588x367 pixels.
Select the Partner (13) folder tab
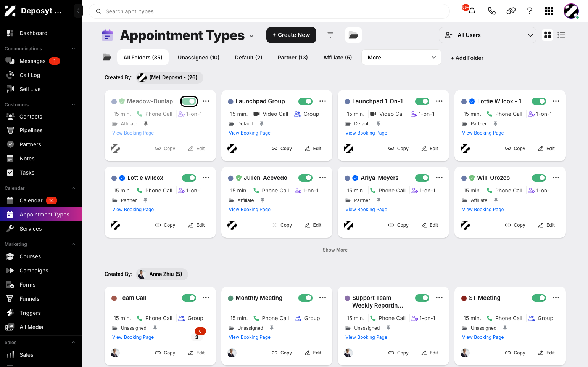tap(293, 58)
